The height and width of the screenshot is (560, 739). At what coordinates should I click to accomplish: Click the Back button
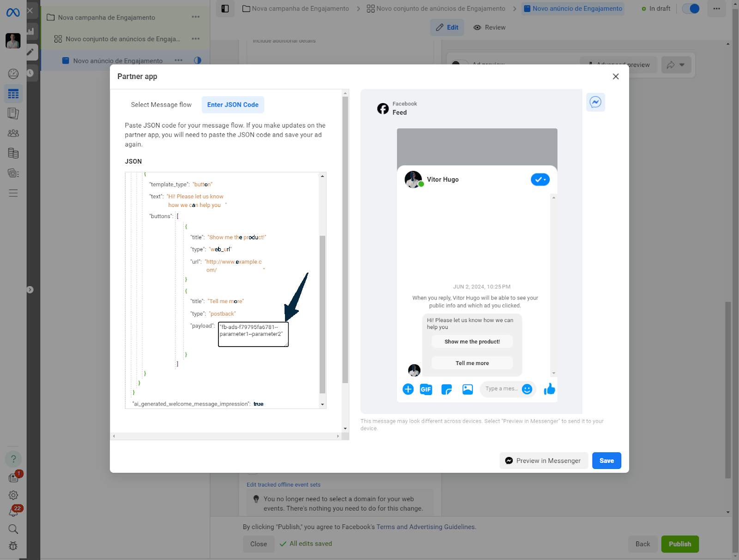coord(642,544)
